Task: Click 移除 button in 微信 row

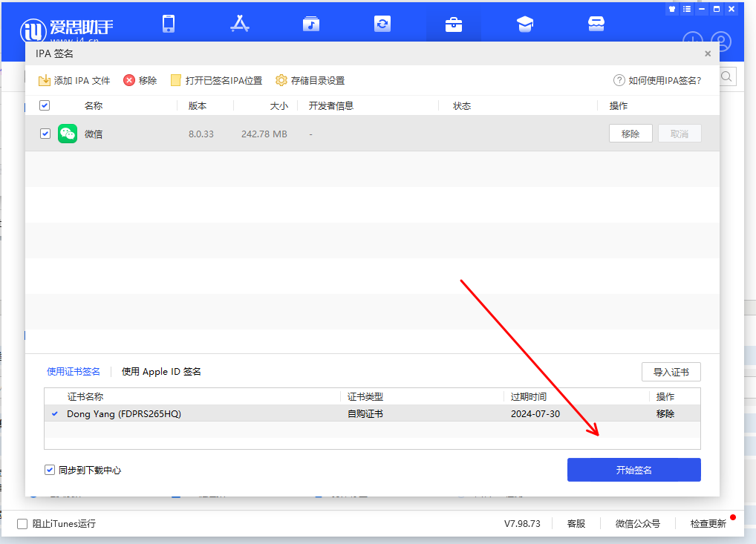Action: [630, 134]
